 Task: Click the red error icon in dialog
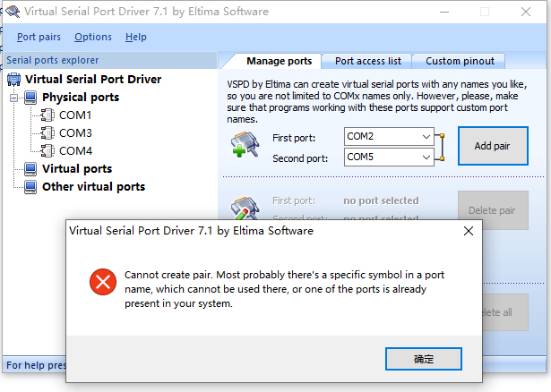pyautogui.click(x=103, y=282)
